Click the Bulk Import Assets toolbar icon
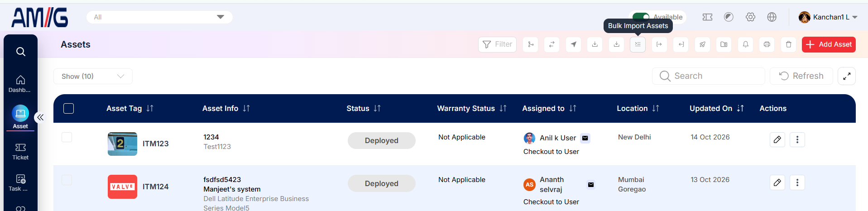Screen dimensions: 868x211 point(638,44)
